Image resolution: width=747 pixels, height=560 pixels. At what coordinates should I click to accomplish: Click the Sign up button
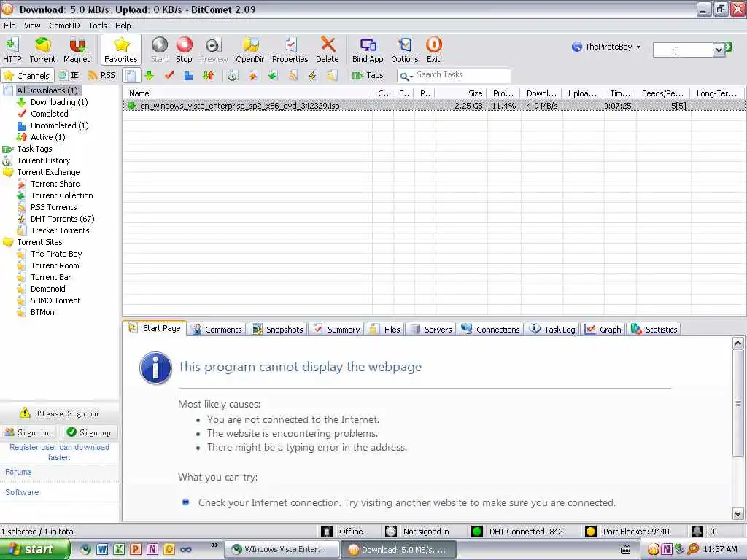click(x=90, y=432)
